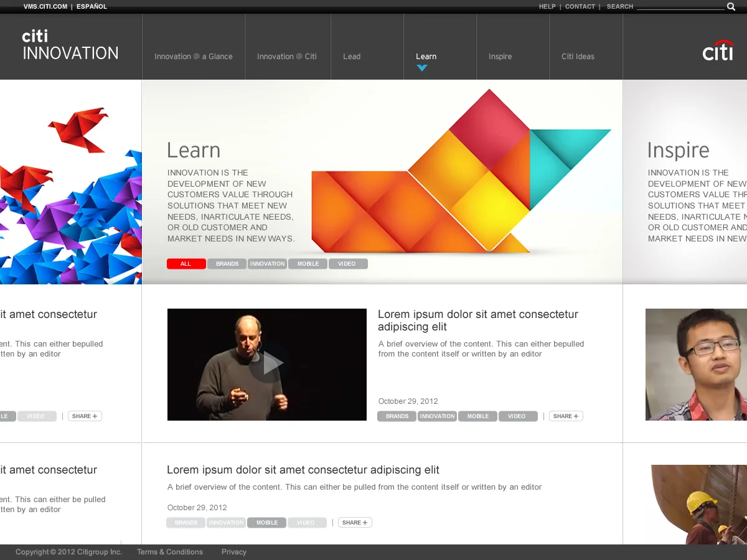The height and width of the screenshot is (560, 747).
Task: Click the blue arrow under Learn
Action: (422, 68)
